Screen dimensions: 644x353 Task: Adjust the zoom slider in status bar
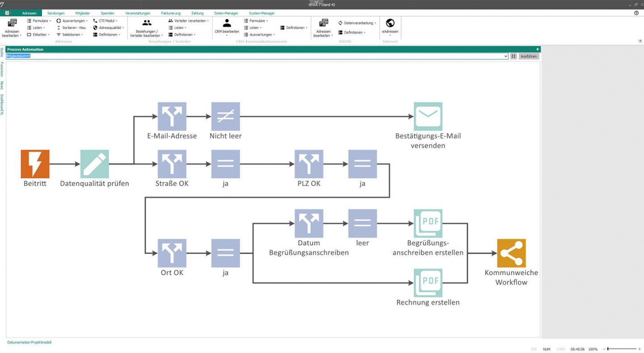pyautogui.click(x=608, y=349)
